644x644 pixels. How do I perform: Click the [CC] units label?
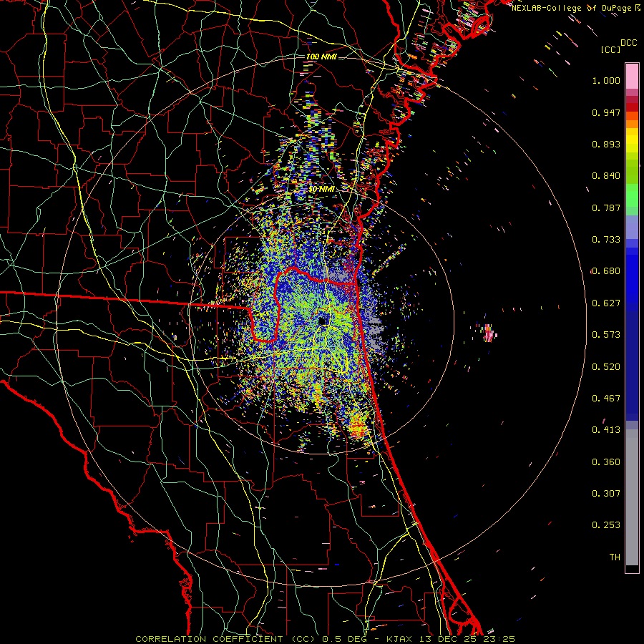point(611,49)
